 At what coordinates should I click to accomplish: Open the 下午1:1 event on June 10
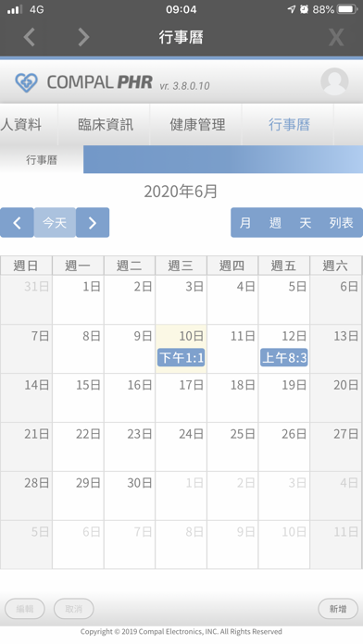coord(181,358)
